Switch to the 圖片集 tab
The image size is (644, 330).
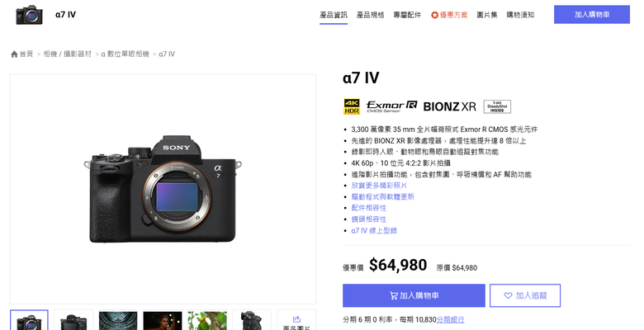(x=487, y=15)
